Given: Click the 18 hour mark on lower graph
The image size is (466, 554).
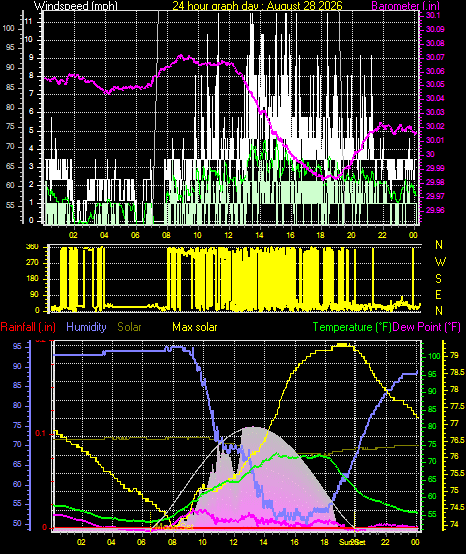Looking at the screenshot, I should 324,542.
